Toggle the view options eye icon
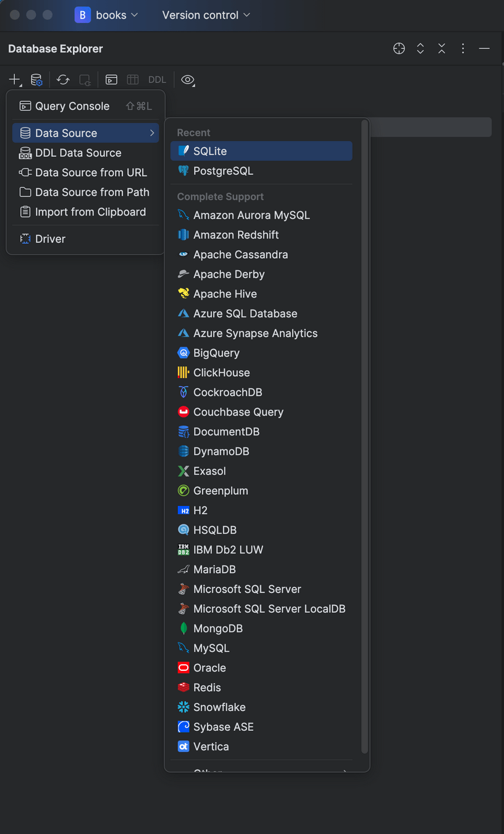This screenshot has width=504, height=834. click(x=188, y=80)
